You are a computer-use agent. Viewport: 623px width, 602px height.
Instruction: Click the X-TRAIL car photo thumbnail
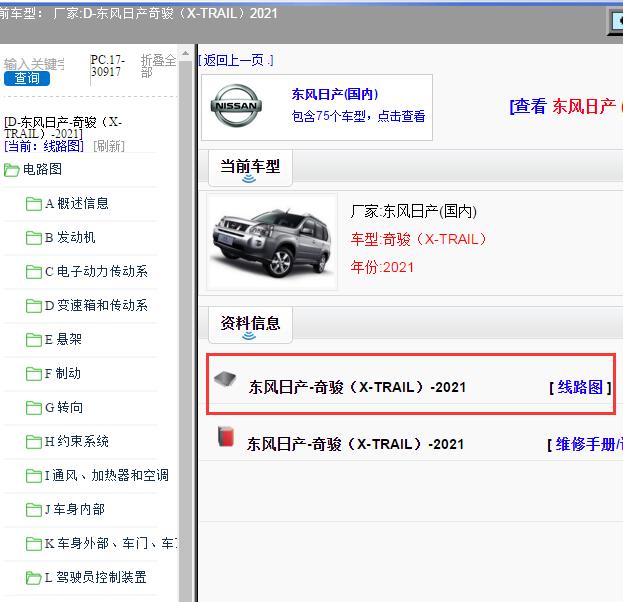point(272,242)
